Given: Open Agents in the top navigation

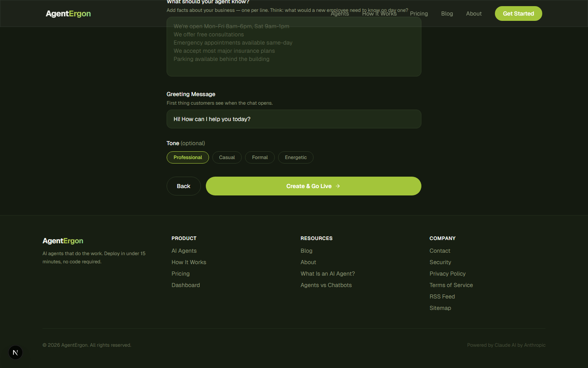Looking at the screenshot, I should pos(340,13).
